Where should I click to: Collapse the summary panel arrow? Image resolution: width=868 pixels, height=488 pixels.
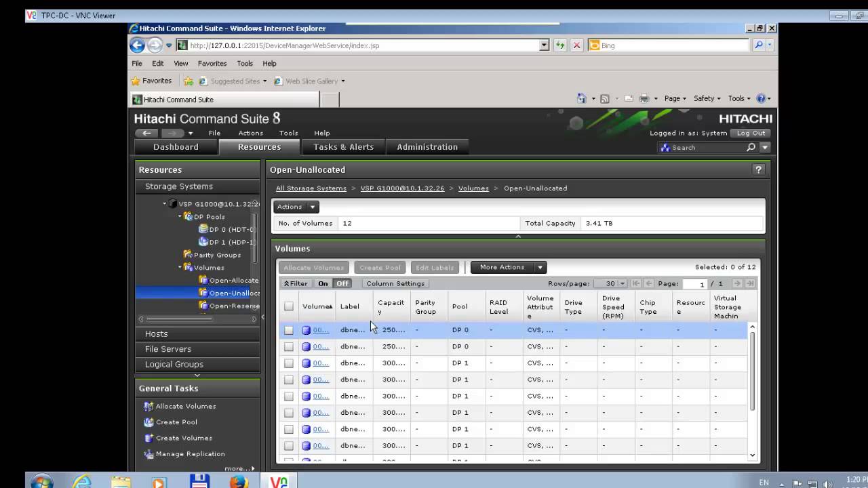518,236
